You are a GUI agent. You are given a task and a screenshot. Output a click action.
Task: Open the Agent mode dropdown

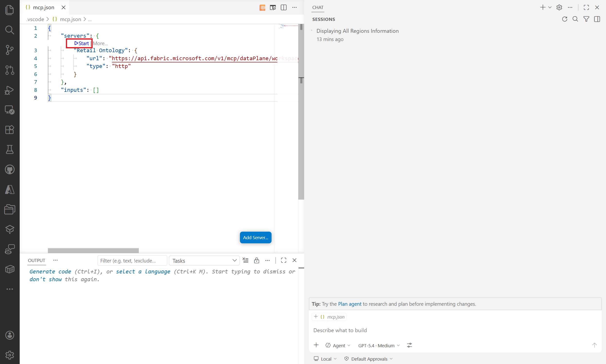[338, 345]
